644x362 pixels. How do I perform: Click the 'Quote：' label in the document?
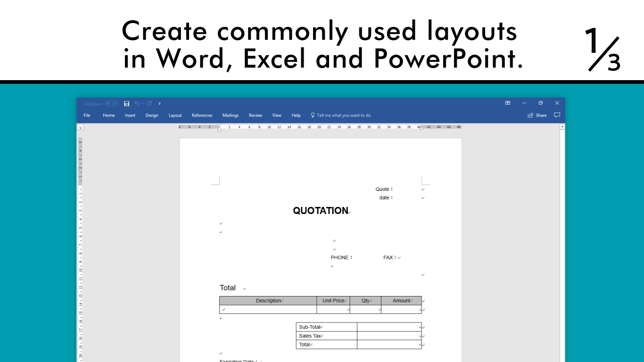tap(384, 189)
